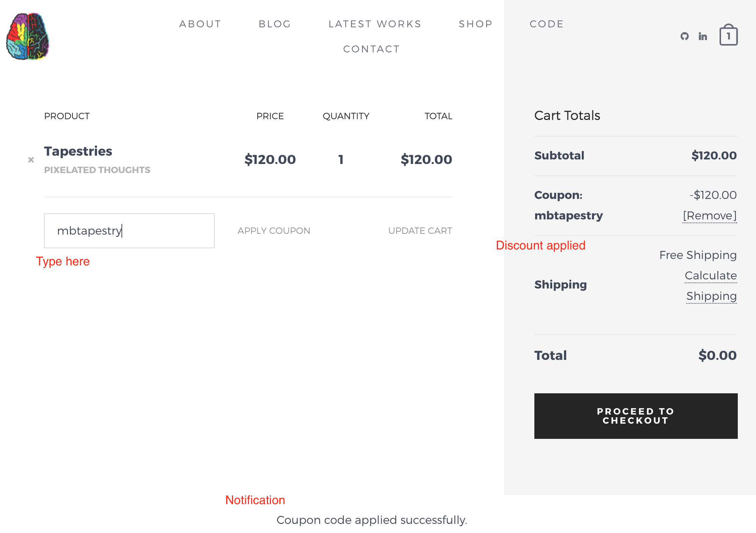Click the quantity value for Tapestries
Screen dimensions: 756x533
pyautogui.click(x=341, y=159)
